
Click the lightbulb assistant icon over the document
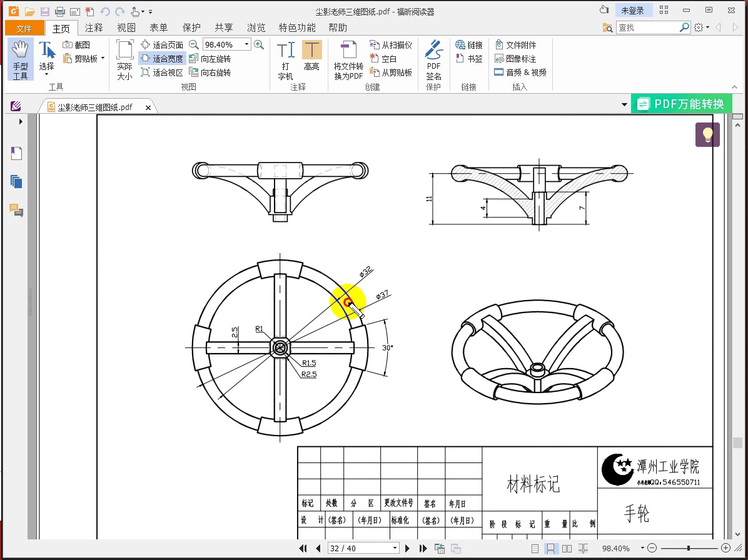[707, 134]
